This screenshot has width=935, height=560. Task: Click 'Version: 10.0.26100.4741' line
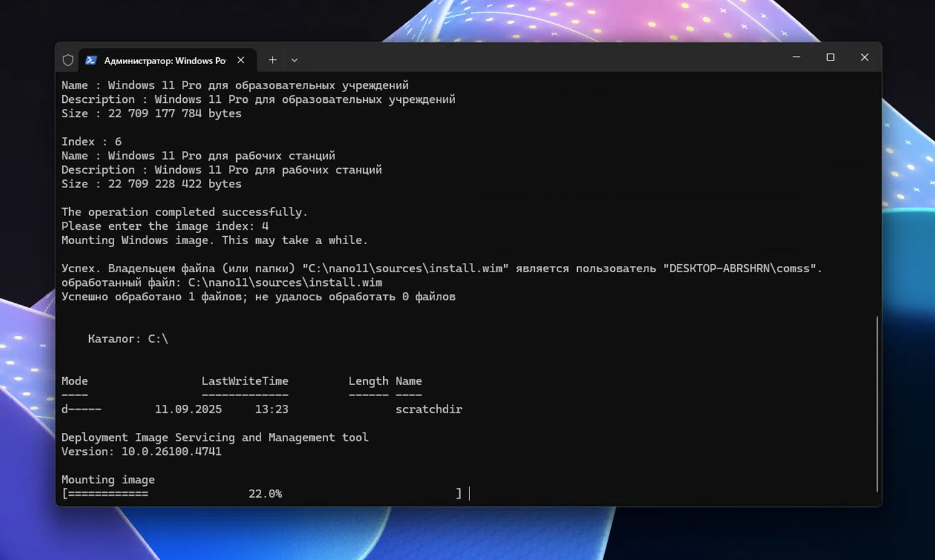click(141, 452)
